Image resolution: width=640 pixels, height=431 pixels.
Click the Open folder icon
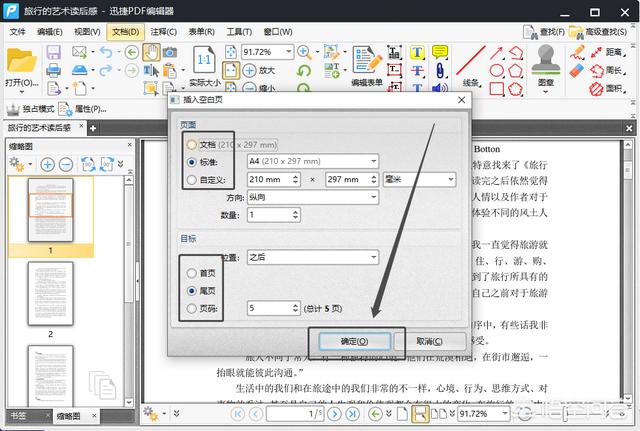21,60
